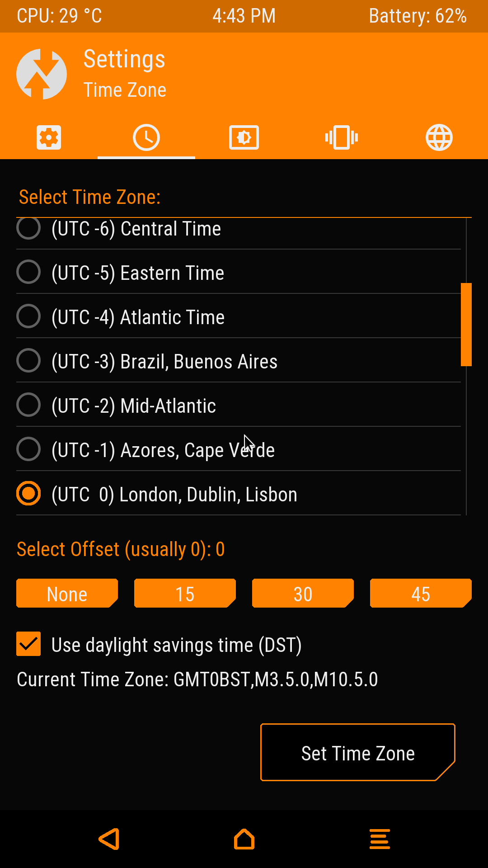Select (UTC -2) Mid-Atlantic time zone
The image size is (488, 868).
(x=28, y=405)
